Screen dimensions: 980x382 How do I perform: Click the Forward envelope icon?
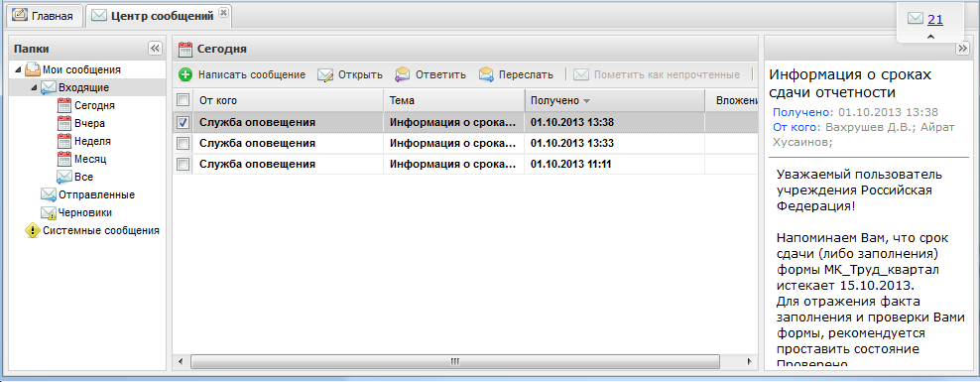pos(487,75)
